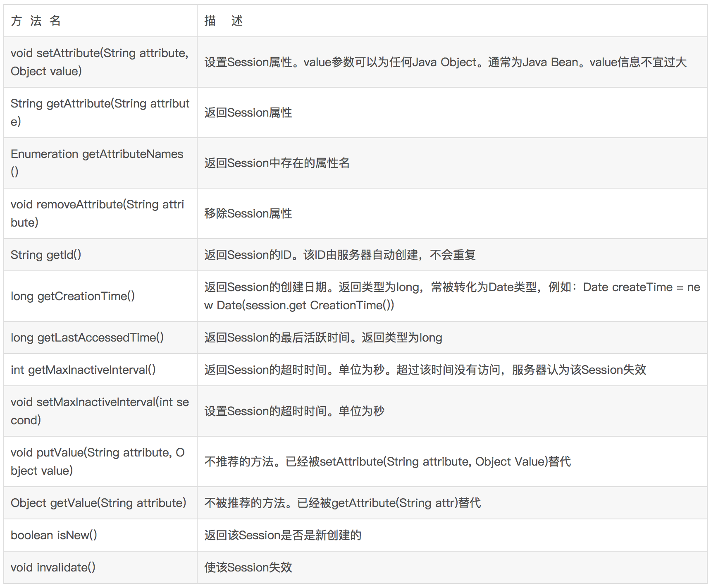711x588 pixels.
Task: Select the void removeAttribute(String attribute) cell
Action: [100, 213]
